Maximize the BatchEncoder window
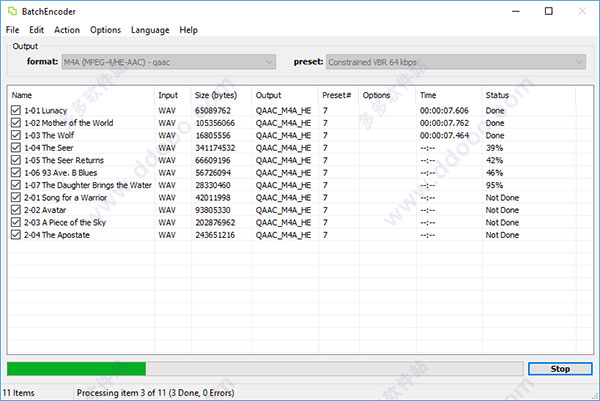 (549, 11)
